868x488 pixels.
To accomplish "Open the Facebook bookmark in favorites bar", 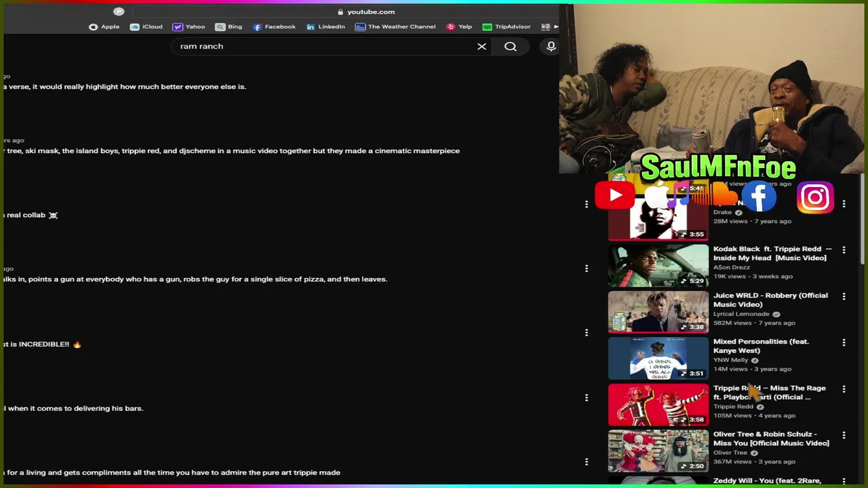I will tap(274, 26).
